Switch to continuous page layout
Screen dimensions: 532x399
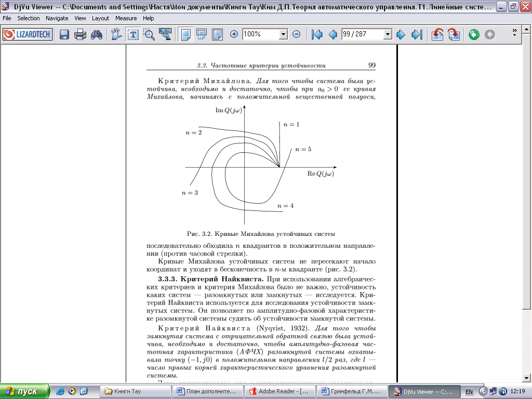pos(202,34)
